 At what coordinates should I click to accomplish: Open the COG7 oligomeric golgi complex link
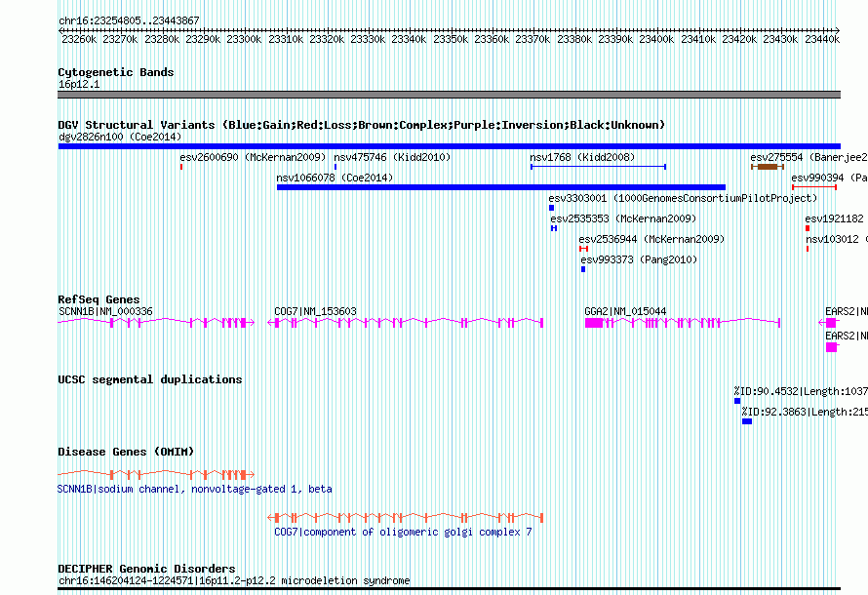[403, 532]
